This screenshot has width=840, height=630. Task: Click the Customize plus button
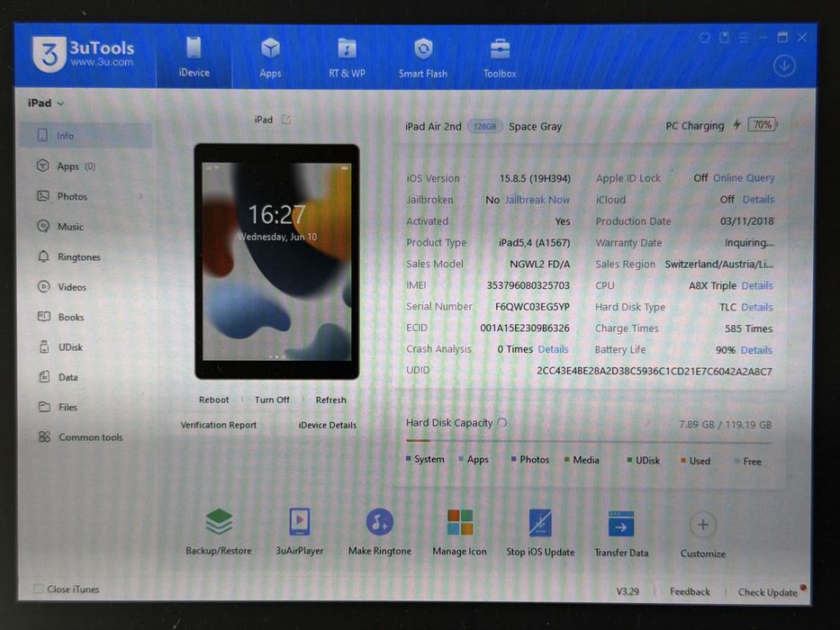[703, 525]
